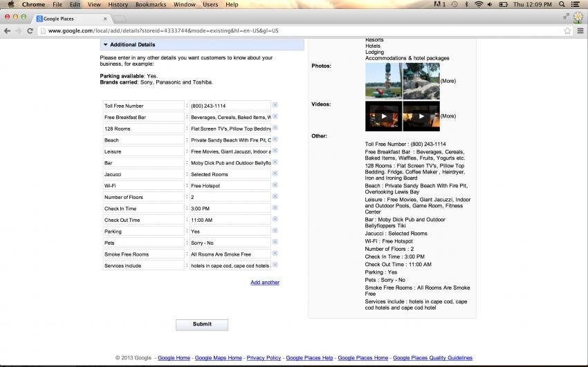
Task: Click More next to Videos
Action: (x=448, y=116)
